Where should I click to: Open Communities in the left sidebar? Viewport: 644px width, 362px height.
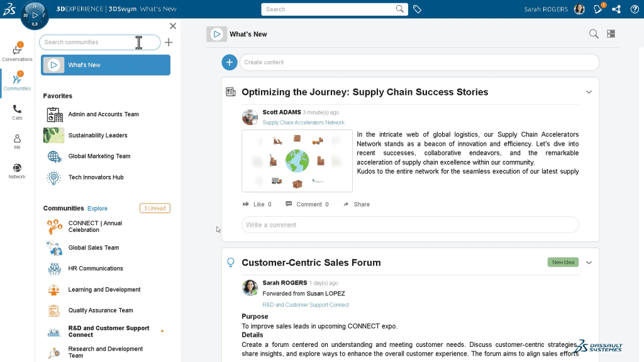click(17, 82)
